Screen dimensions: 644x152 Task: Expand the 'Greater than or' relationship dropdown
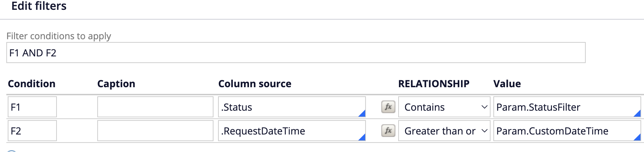[x=444, y=131]
